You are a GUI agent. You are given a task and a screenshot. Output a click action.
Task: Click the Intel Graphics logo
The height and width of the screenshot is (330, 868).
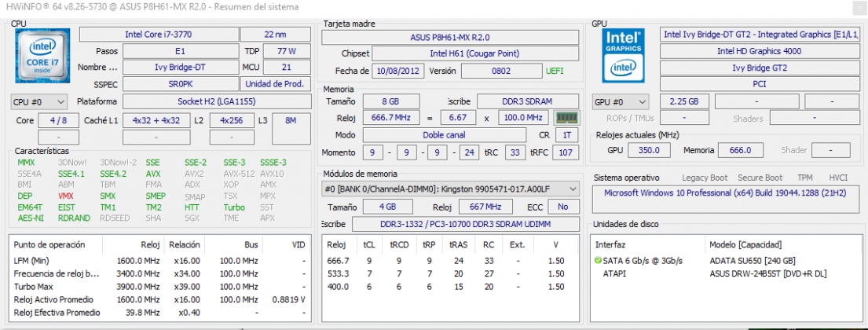[624, 55]
